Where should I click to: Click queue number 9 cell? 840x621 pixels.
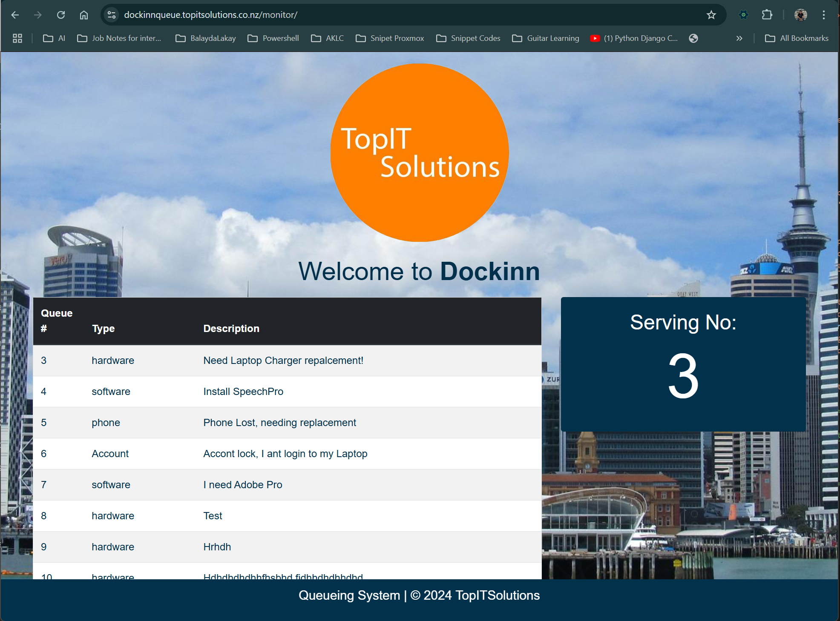(43, 547)
